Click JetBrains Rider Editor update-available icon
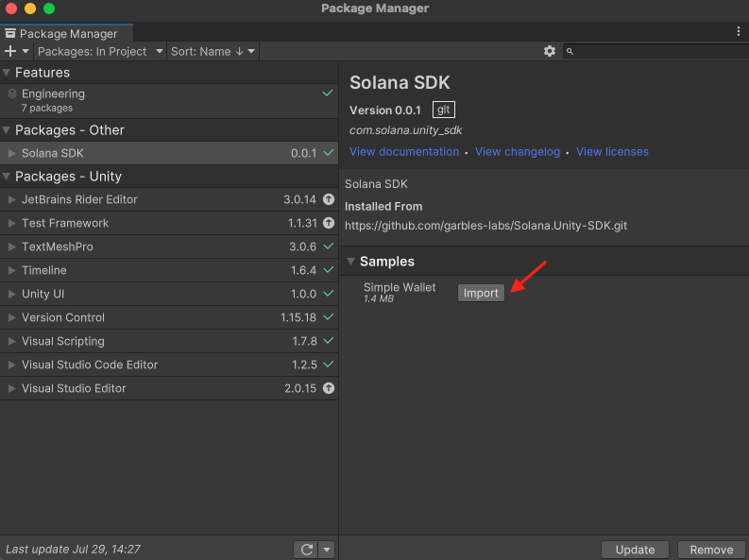Image resolution: width=749 pixels, height=560 pixels. [329, 199]
